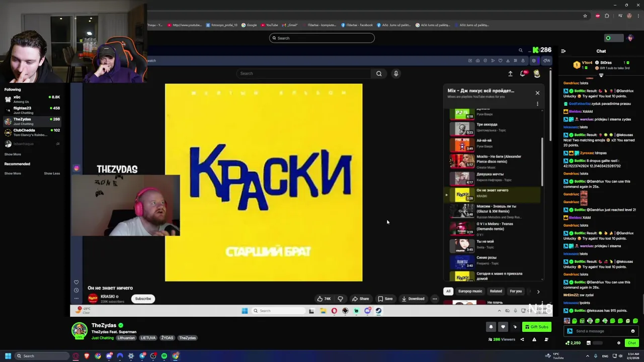Click the sparkle icon beside Gift Subs
The width and height of the screenshot is (644, 362).
(x=515, y=327)
